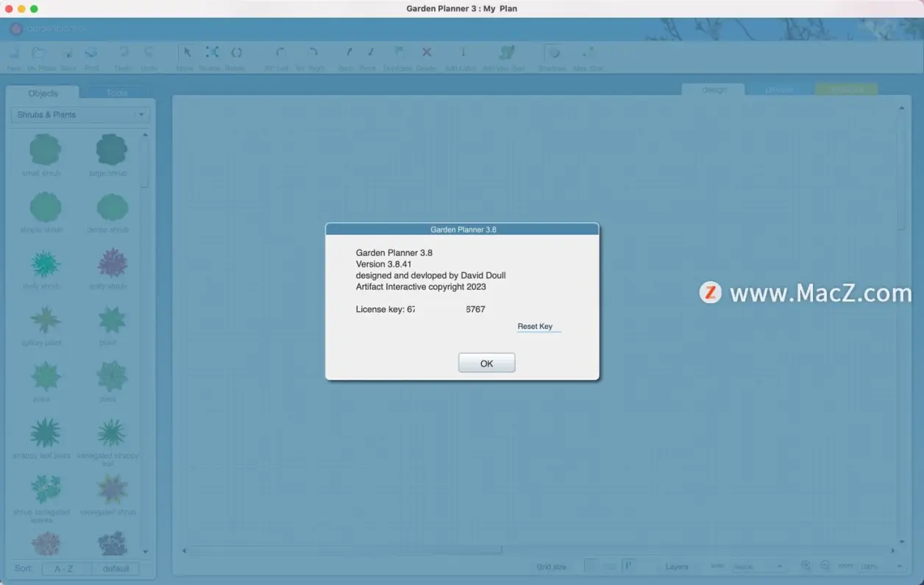The image size is (924, 585).
Task: Open My Plans from the toolbar
Action: tap(39, 53)
